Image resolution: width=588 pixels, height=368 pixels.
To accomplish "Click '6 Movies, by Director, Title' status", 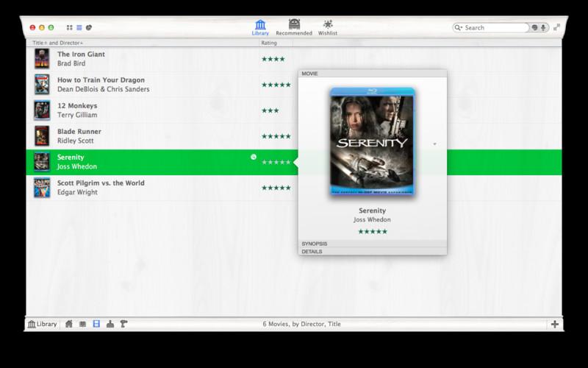I will [x=302, y=324].
